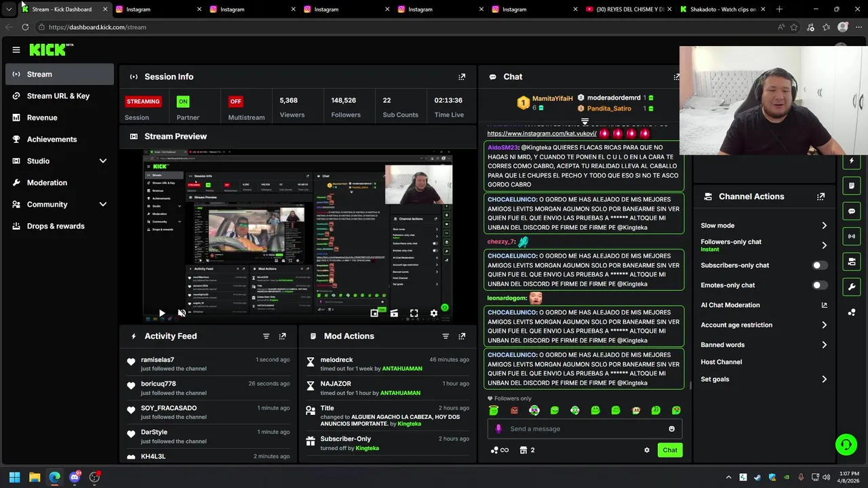The image size is (868, 488).
Task: Click ANTAHUAMAN on melodreck timeout entry
Action: pos(402,369)
